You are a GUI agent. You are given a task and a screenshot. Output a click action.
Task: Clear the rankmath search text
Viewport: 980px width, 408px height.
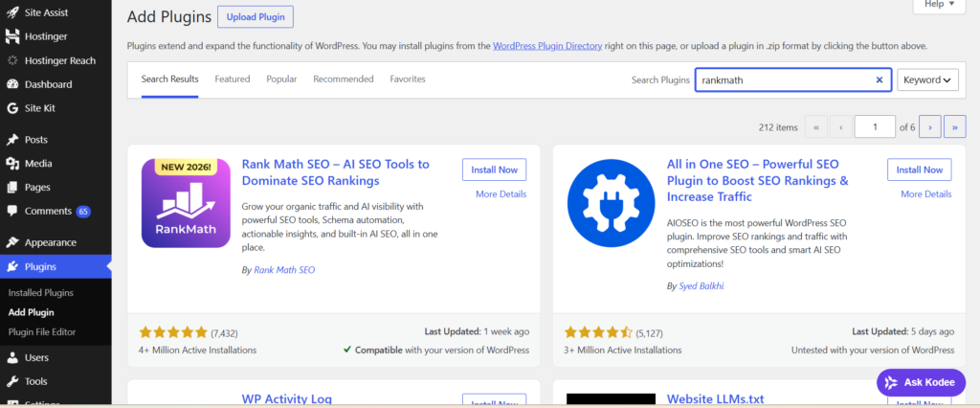click(x=880, y=80)
